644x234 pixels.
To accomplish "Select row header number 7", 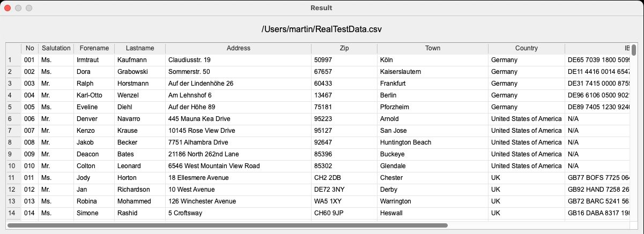I will pyautogui.click(x=13, y=131).
